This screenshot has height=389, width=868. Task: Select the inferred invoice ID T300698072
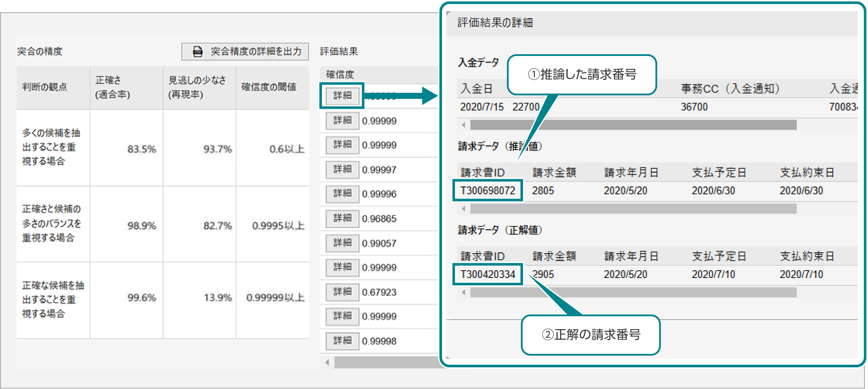(488, 190)
